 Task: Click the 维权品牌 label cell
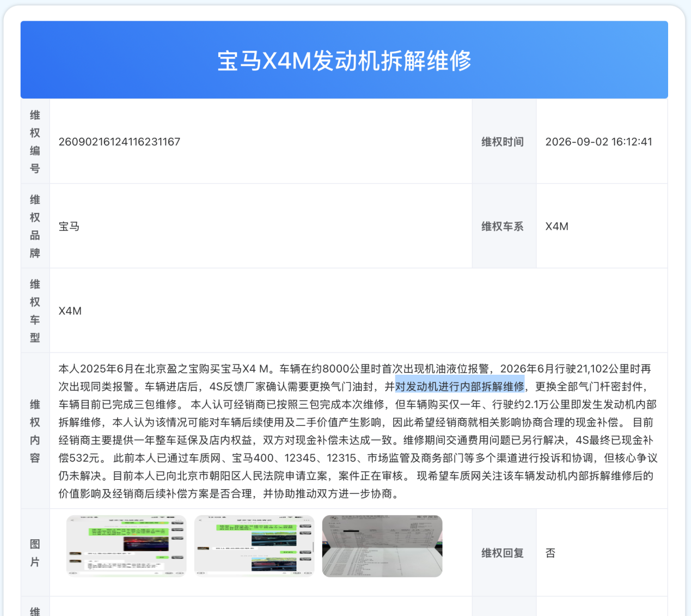[x=35, y=226]
